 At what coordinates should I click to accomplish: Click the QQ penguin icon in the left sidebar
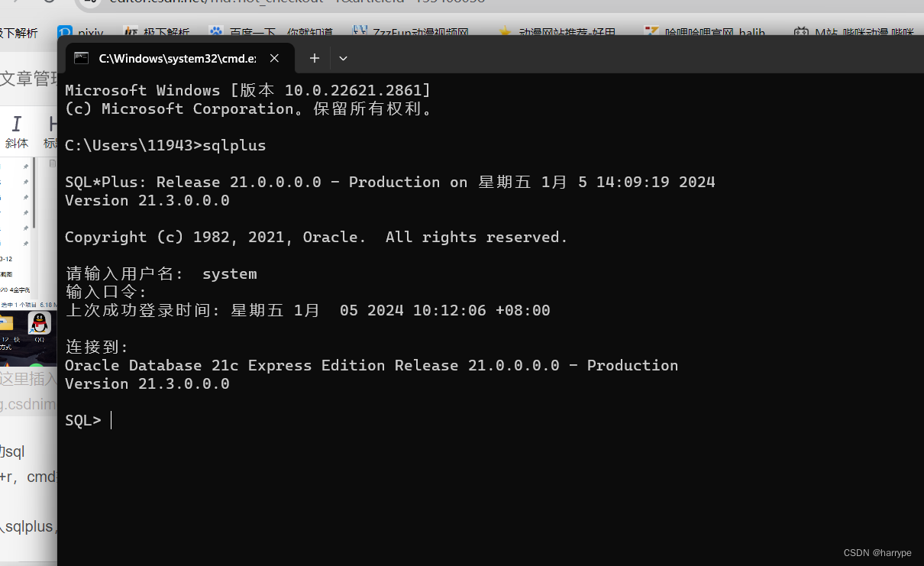[38, 323]
